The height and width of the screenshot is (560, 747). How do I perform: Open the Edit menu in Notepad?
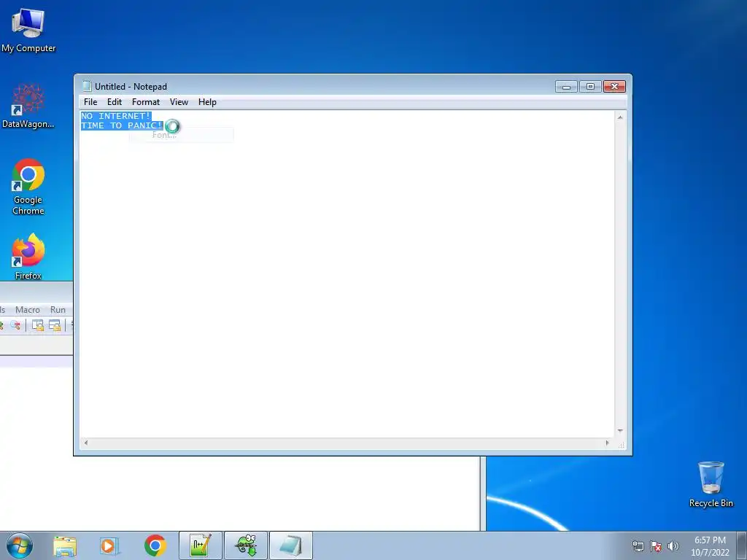[115, 102]
